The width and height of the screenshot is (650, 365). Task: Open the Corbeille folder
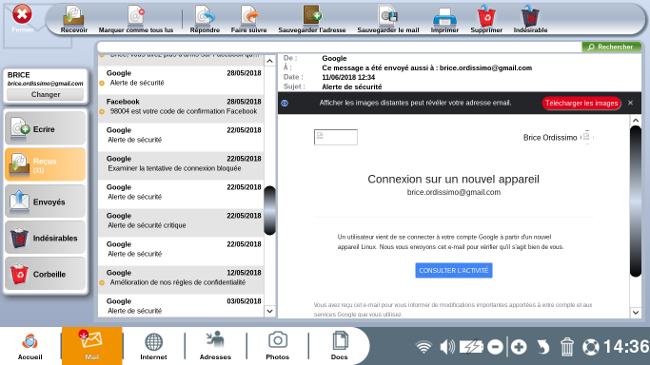pos(45,274)
